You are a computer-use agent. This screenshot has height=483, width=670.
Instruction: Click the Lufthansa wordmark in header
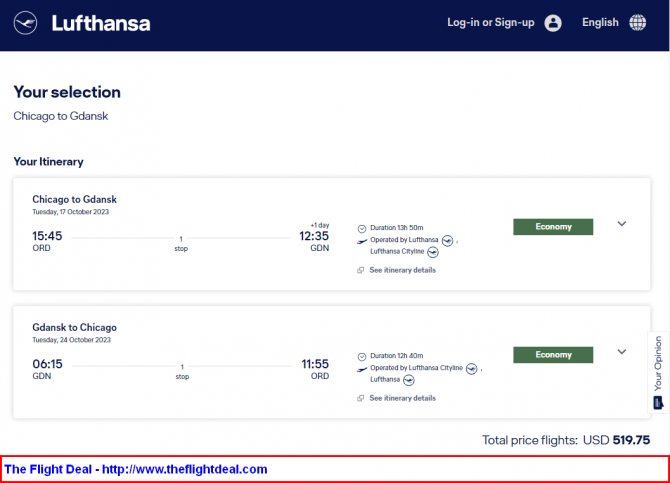101,24
